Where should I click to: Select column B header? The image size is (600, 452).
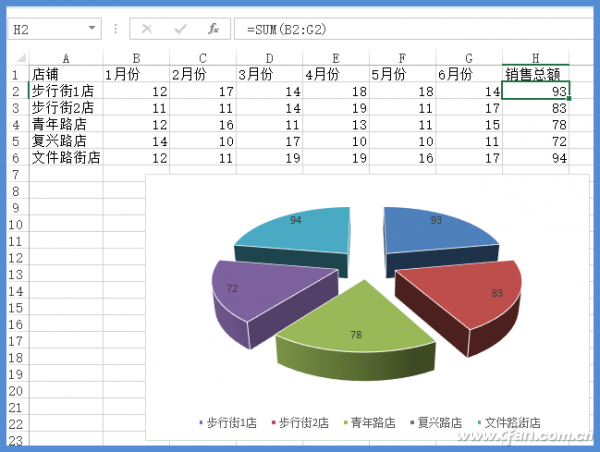click(x=136, y=58)
